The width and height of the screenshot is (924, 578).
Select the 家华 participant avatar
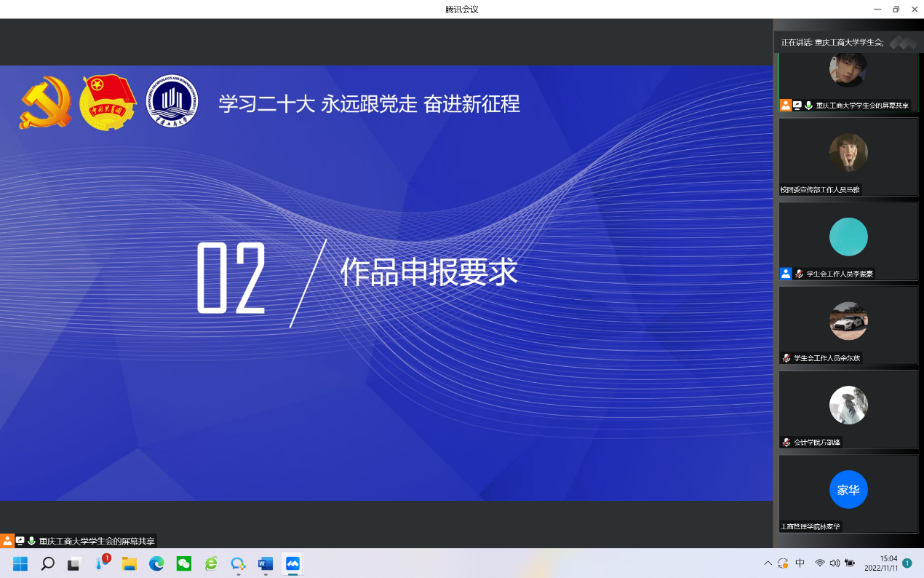[x=848, y=490]
